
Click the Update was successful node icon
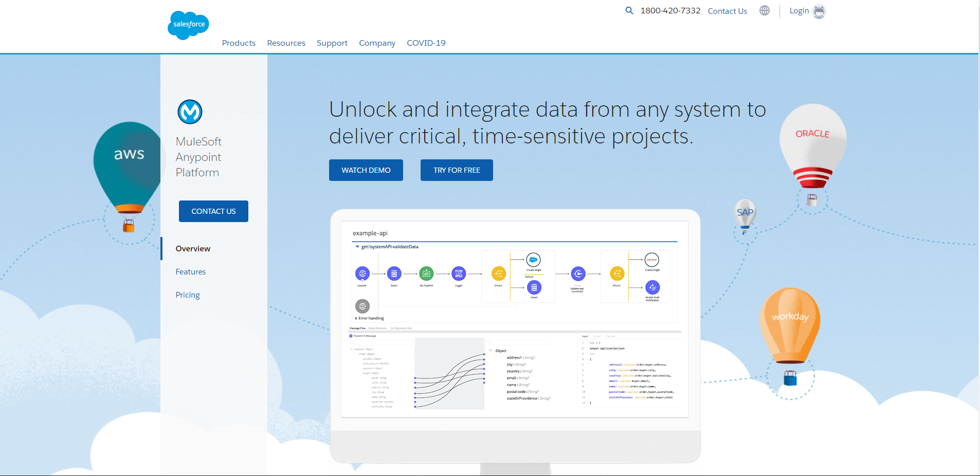[x=578, y=273]
